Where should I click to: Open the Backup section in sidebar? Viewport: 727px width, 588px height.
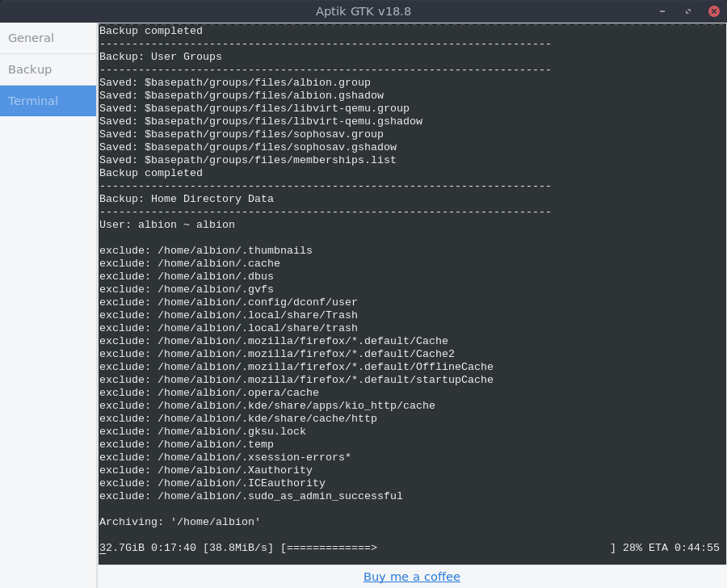[x=30, y=69]
